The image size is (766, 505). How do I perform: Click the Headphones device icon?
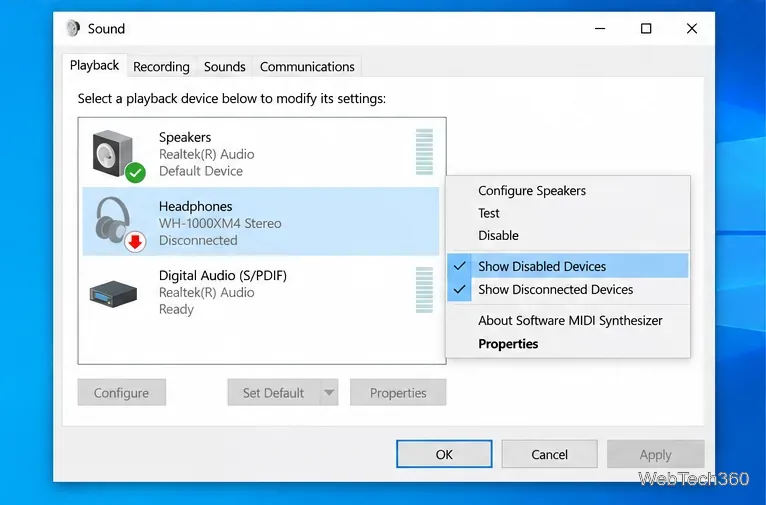pyautogui.click(x=113, y=221)
